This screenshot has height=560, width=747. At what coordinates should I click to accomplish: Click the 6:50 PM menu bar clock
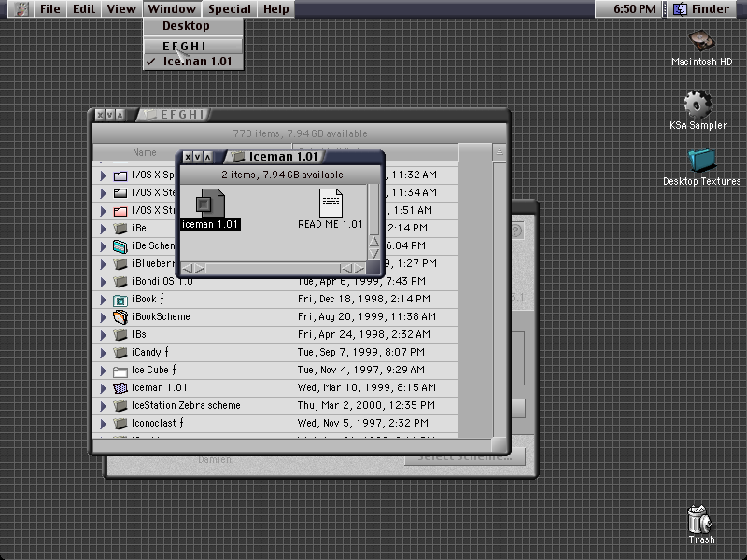[x=635, y=9]
